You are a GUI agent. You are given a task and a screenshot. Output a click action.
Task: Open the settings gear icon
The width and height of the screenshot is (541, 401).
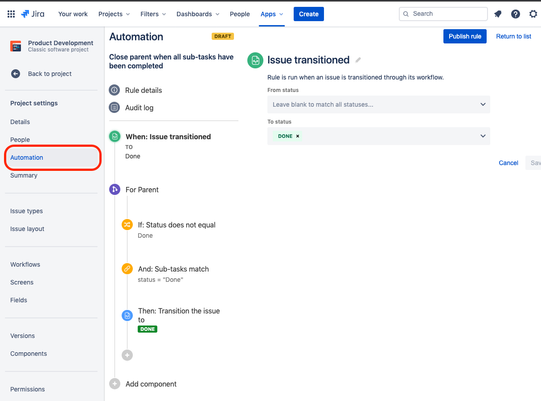pos(533,14)
